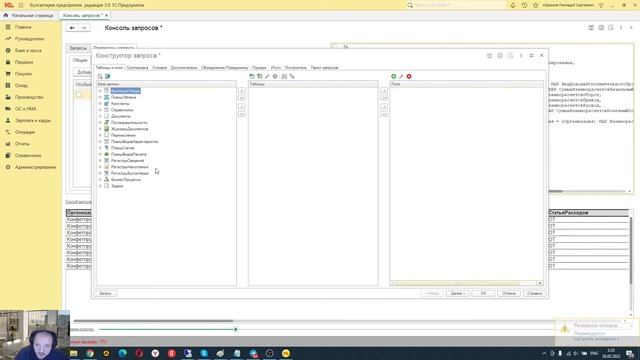Click the Запрос button at dialog bottom

pos(105,293)
